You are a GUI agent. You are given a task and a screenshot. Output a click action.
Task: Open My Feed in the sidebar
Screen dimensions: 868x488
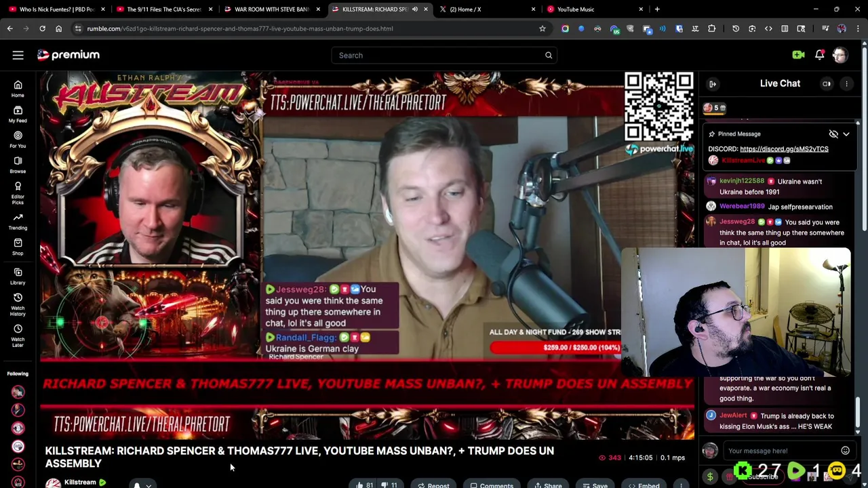coord(18,115)
